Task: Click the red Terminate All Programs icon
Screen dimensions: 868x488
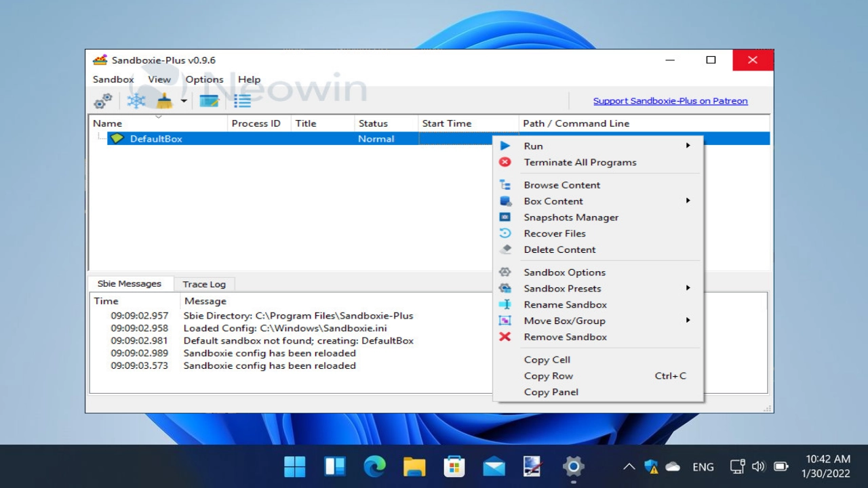Action: tap(505, 162)
